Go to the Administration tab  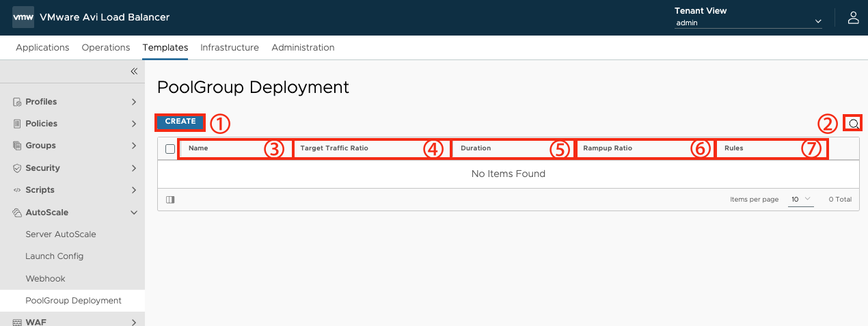click(x=303, y=48)
